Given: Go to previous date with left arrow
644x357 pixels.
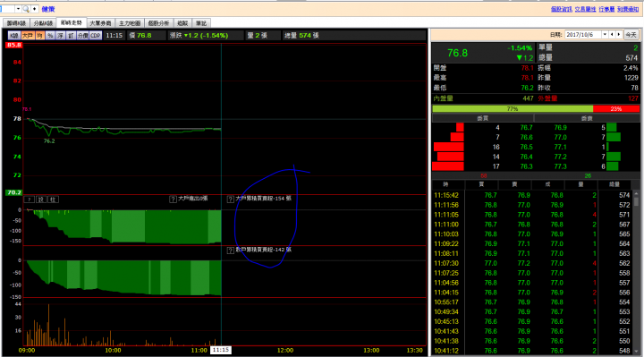Looking at the screenshot, I should [x=612, y=35].
